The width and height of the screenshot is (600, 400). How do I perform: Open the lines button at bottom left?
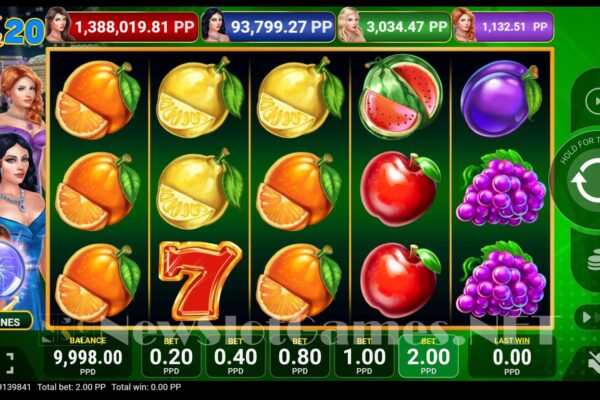15,321
